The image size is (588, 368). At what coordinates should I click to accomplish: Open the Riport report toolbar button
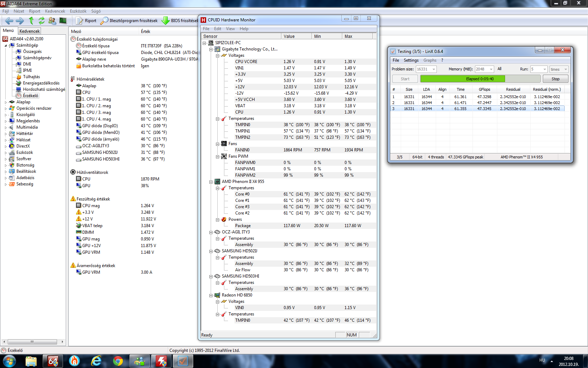86,21
